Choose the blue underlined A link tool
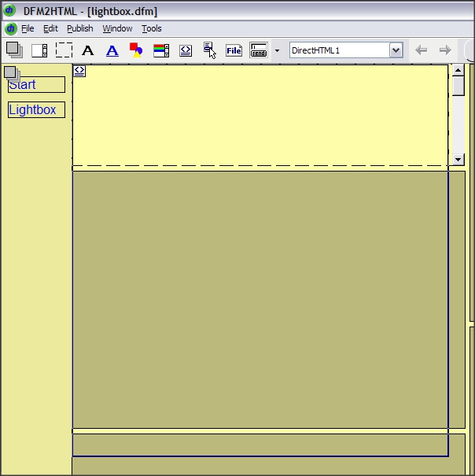Screen dimensions: 475x476 click(112, 50)
